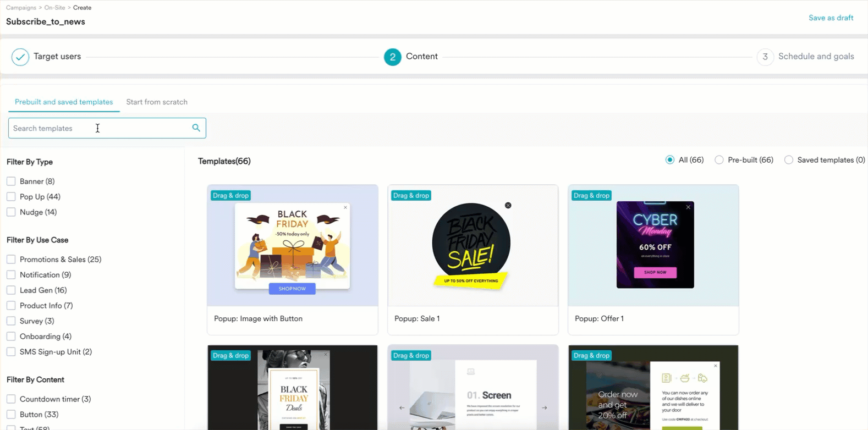Open Campaigns breadcrumb link

click(x=21, y=8)
